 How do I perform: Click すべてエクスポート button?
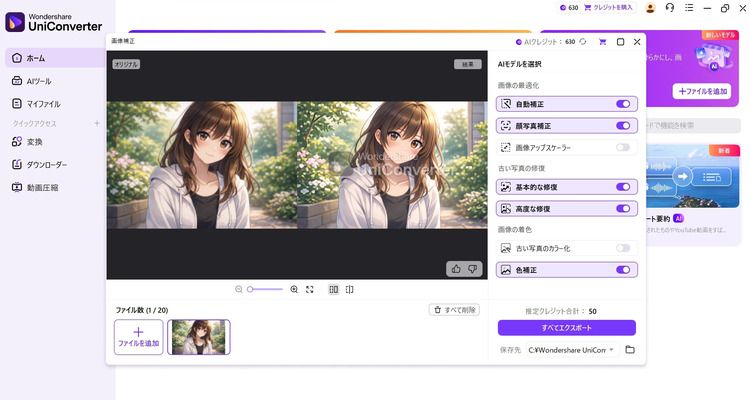[x=567, y=328]
